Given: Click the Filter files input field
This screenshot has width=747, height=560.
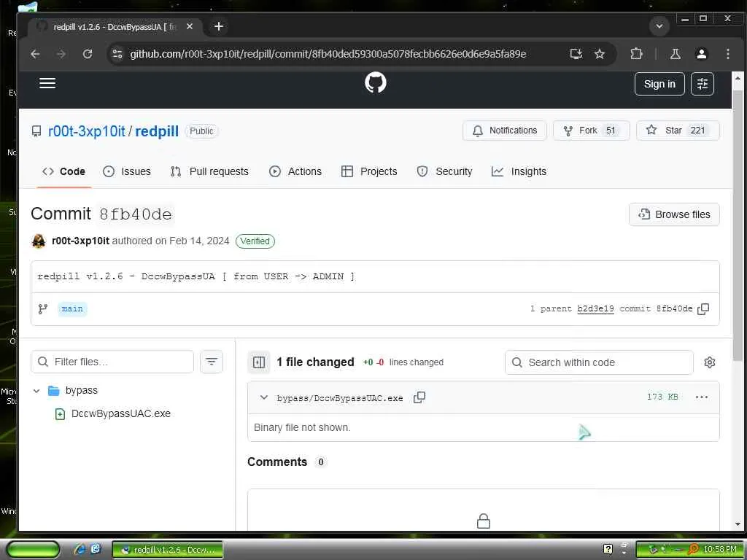Looking at the screenshot, I should pos(112,362).
